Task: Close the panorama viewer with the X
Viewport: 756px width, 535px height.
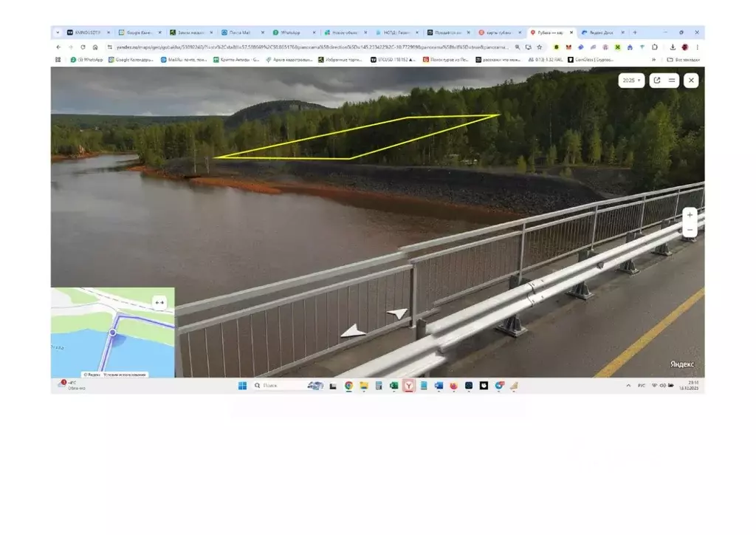Action: coord(691,80)
